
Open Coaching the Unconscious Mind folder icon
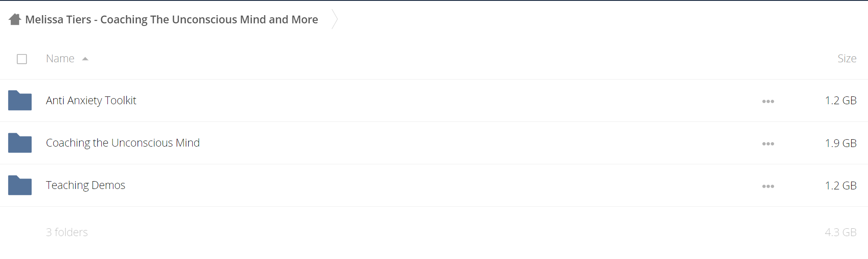[x=20, y=143]
